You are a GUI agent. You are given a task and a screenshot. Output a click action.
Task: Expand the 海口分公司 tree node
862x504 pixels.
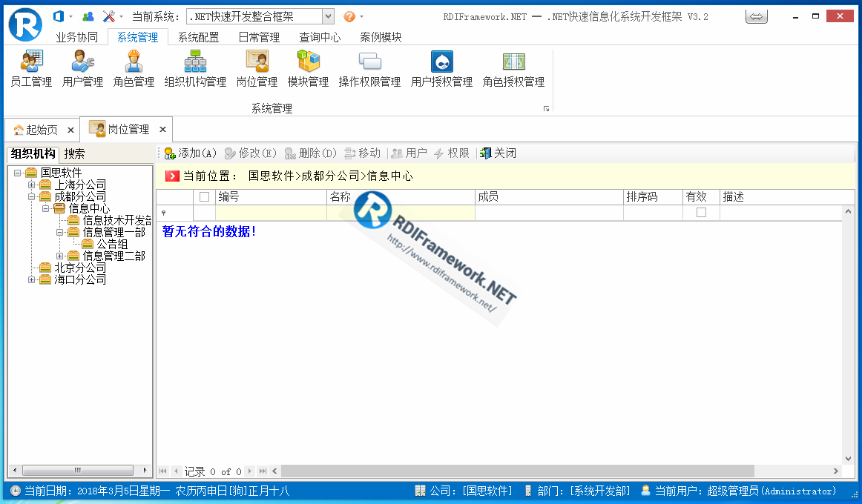point(31,279)
